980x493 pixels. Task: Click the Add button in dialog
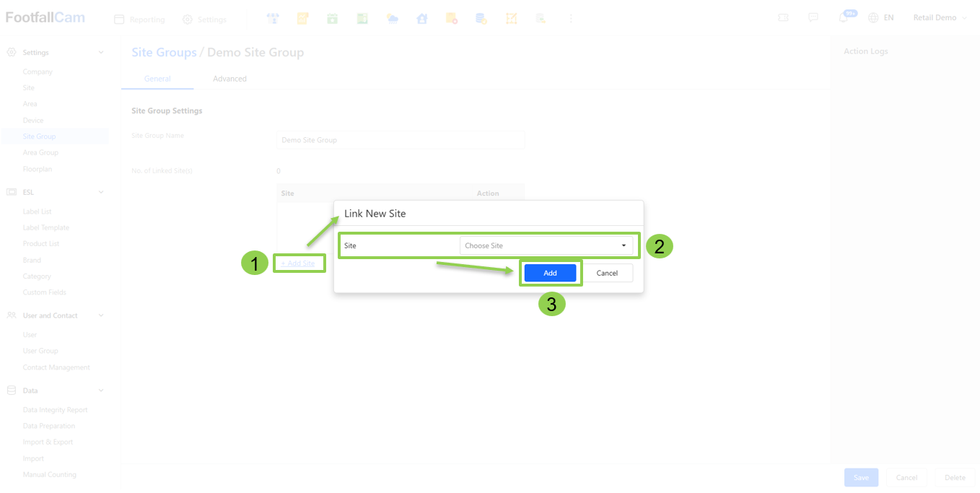pyautogui.click(x=550, y=273)
